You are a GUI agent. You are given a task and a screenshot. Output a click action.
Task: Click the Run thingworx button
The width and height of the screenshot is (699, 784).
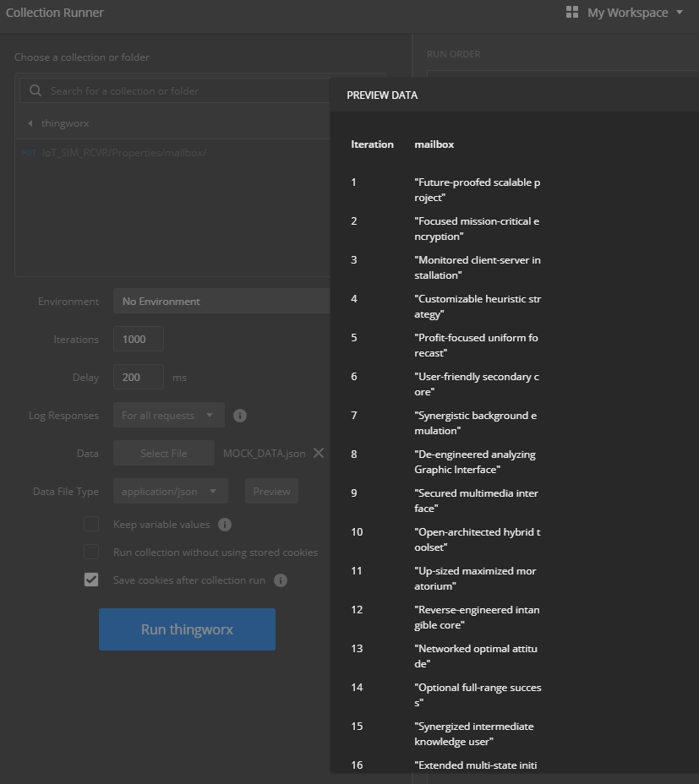tap(187, 629)
